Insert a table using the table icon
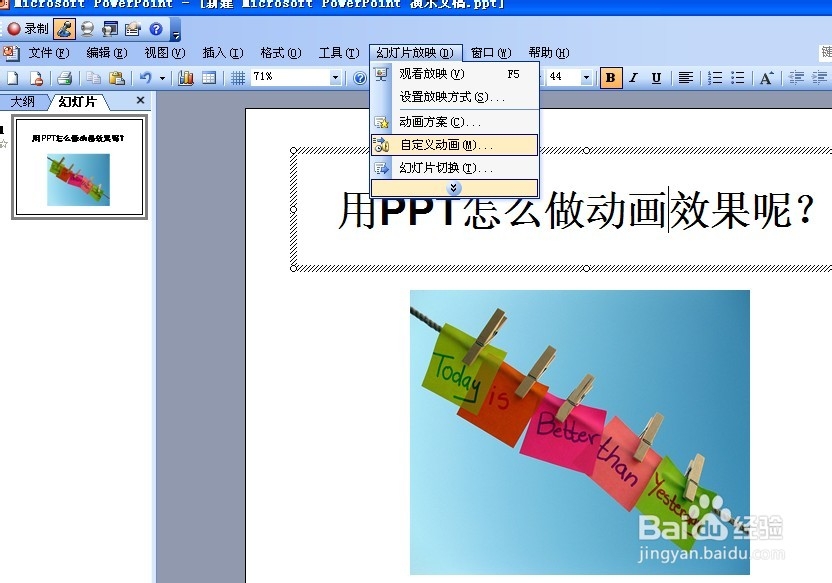Viewport: 832px width, 583px height. click(x=209, y=78)
